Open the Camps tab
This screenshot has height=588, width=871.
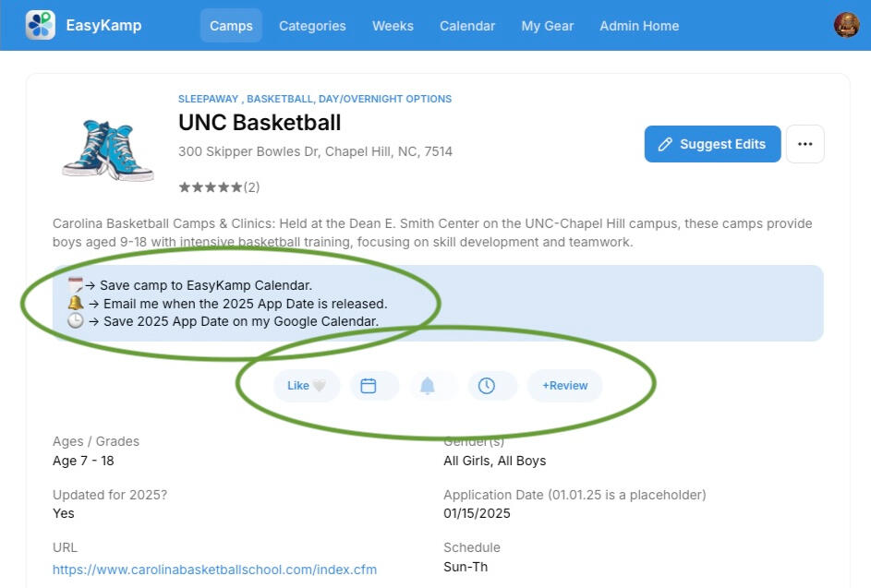tap(231, 26)
